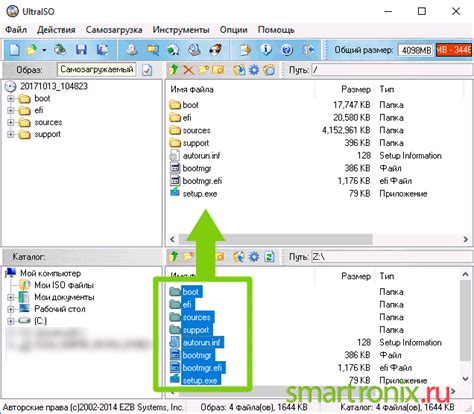The height and width of the screenshot is (414, 474).
Task: Click the New image toolbar icon
Action: [14, 50]
